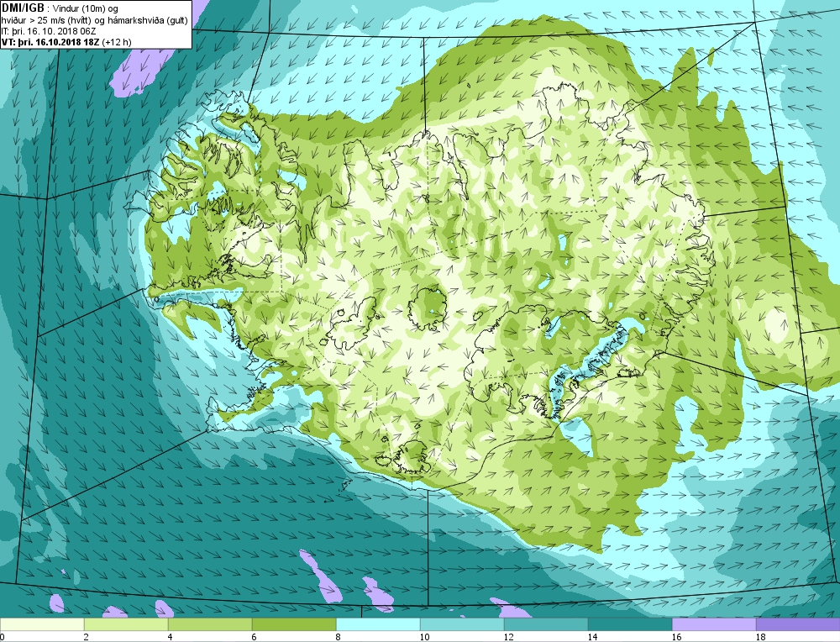The image size is (840, 642).
Task: Click the '18' label on the wind scale
Action: [761, 637]
